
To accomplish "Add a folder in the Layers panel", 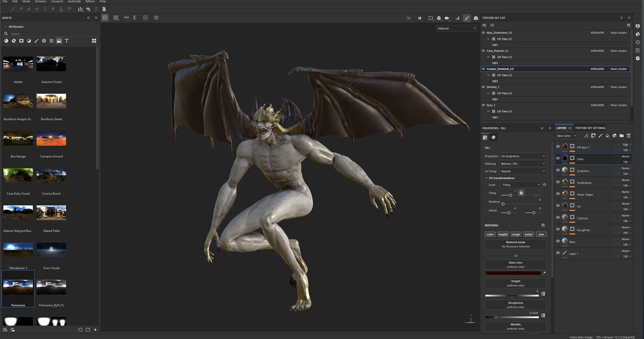I will [622, 136].
